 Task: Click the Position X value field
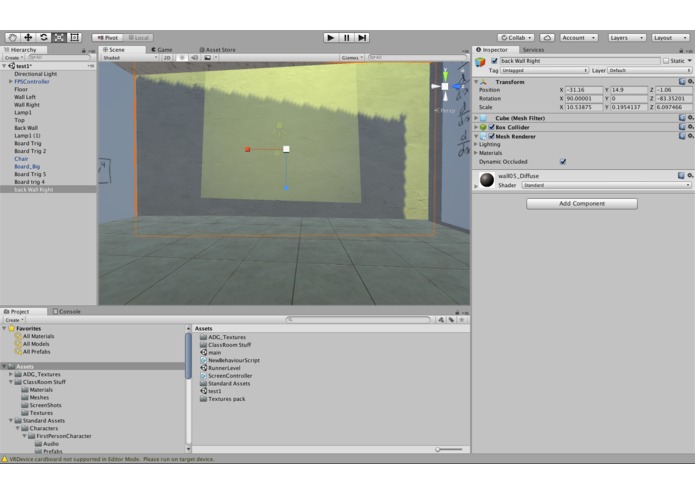click(x=584, y=90)
